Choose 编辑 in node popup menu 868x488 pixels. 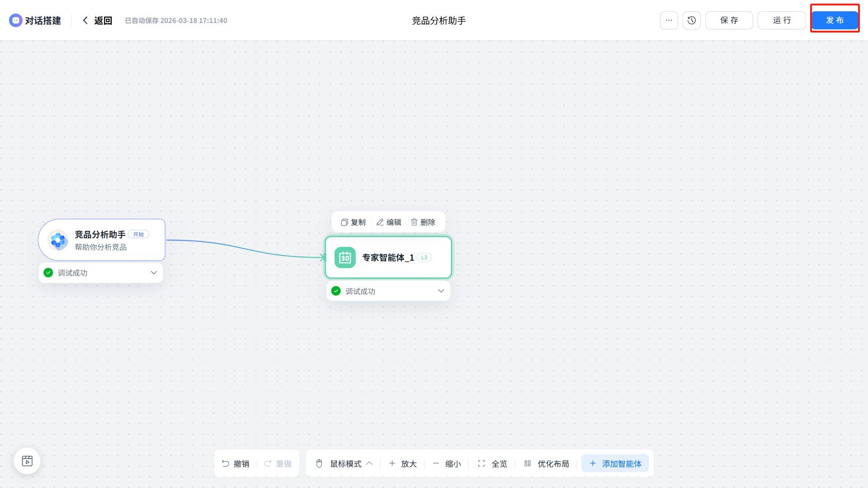(x=389, y=222)
